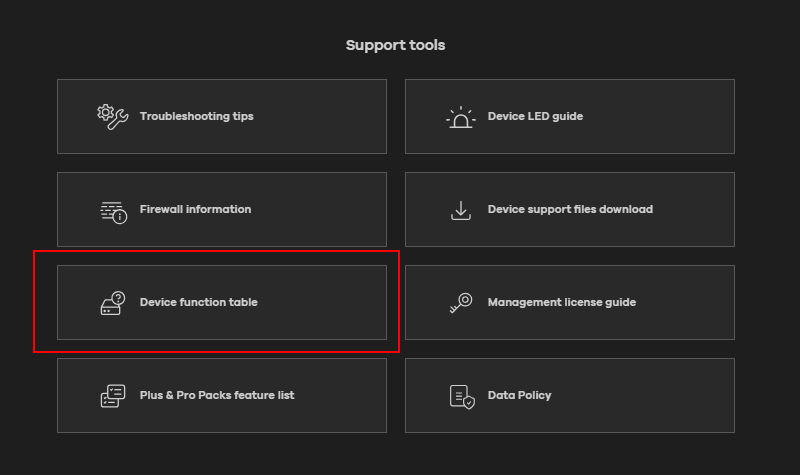Select the Device function table text
Image resolution: width=800 pixels, height=475 pixels.
198,302
